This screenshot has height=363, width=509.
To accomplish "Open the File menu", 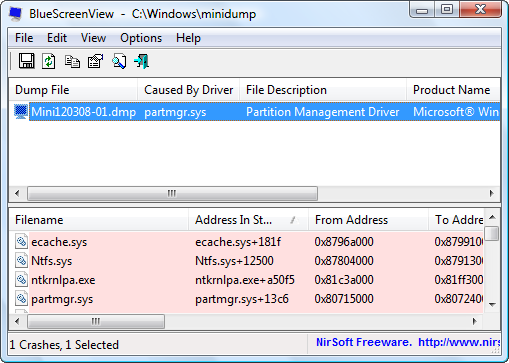I will pos(24,38).
